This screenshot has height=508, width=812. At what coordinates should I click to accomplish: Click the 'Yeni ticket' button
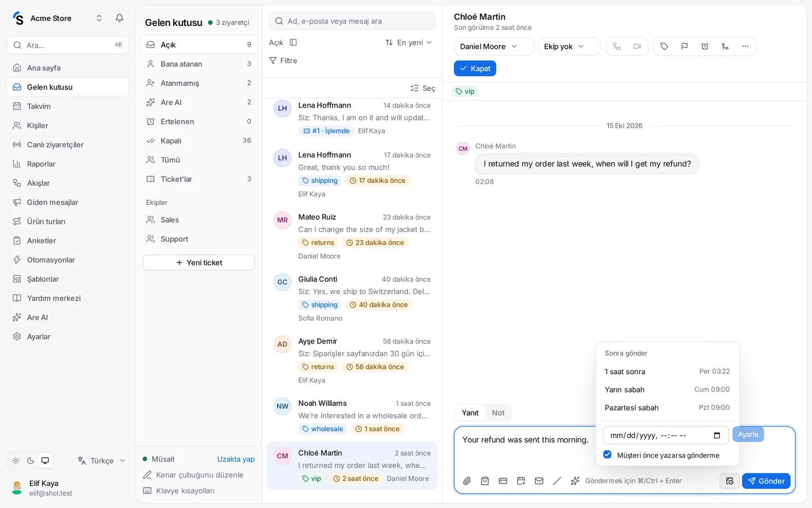pyautogui.click(x=198, y=263)
